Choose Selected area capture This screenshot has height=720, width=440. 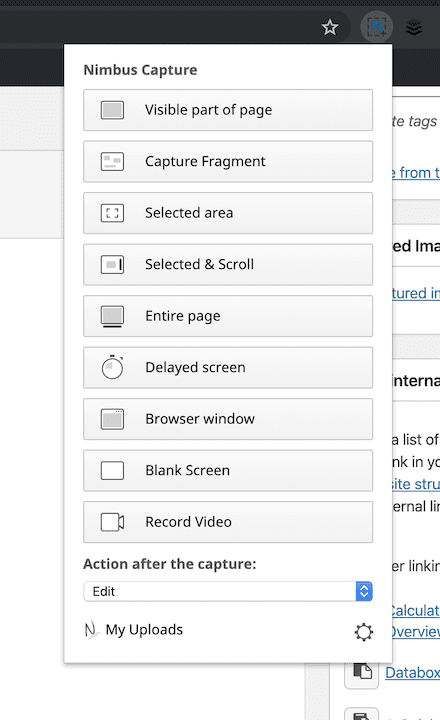click(228, 213)
